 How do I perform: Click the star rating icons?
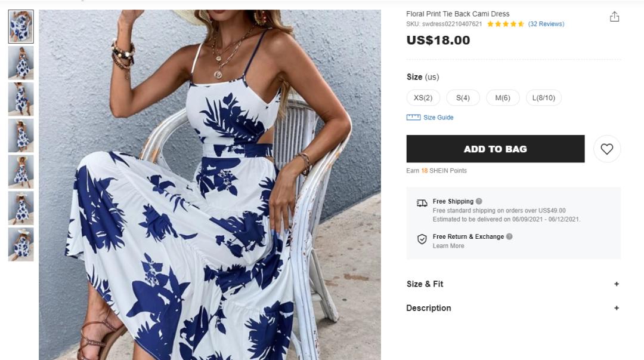click(x=506, y=24)
